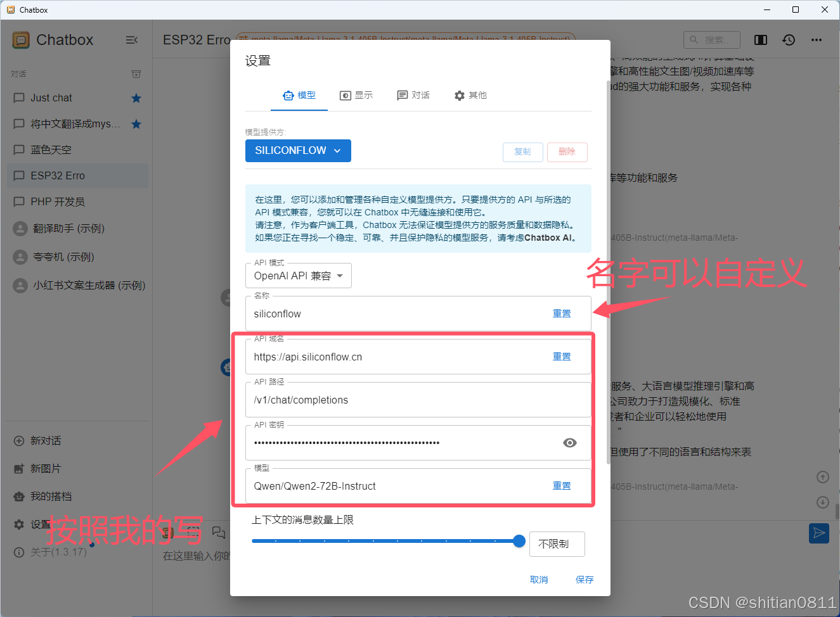Open the PHP 开发员 conversation
This screenshot has height=617, width=840.
point(78,202)
